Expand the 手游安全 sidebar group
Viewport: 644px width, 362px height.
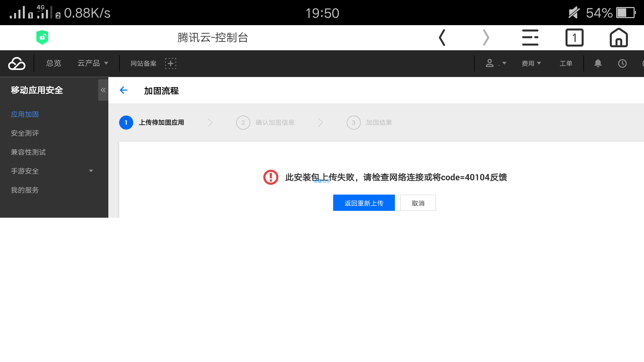pos(52,171)
